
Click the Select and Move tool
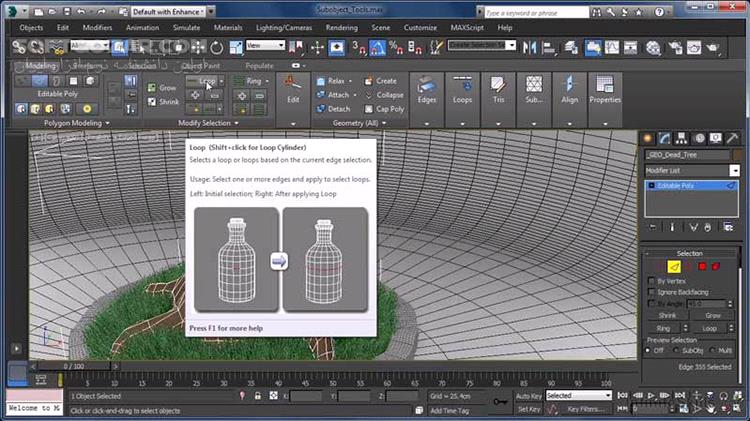(x=198, y=47)
